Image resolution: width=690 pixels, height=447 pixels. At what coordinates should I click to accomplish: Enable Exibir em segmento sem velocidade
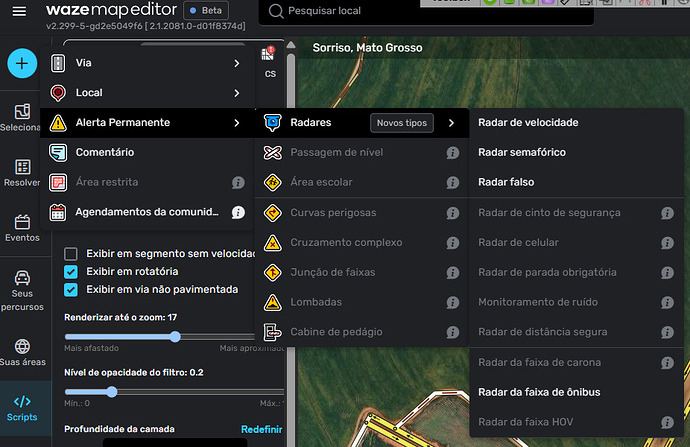click(71, 254)
